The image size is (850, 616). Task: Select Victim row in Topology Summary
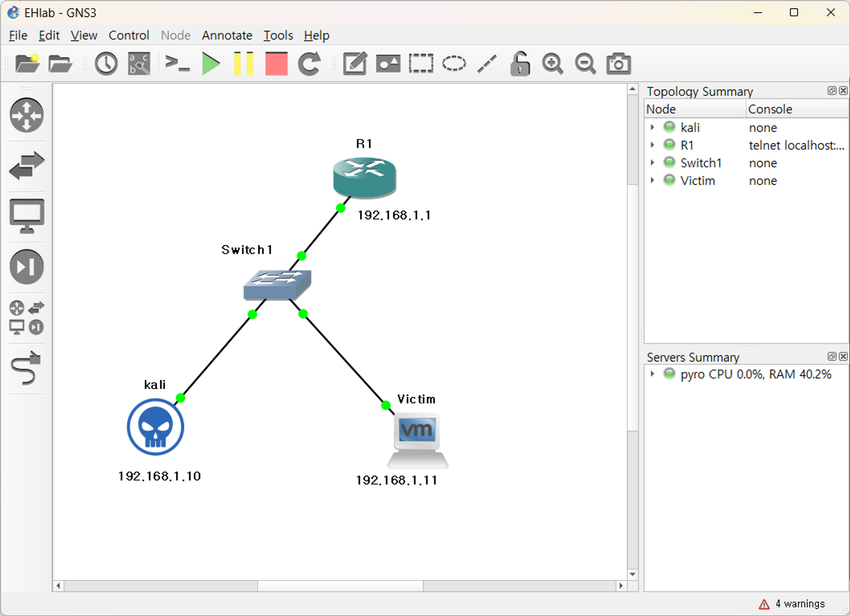coord(746,181)
